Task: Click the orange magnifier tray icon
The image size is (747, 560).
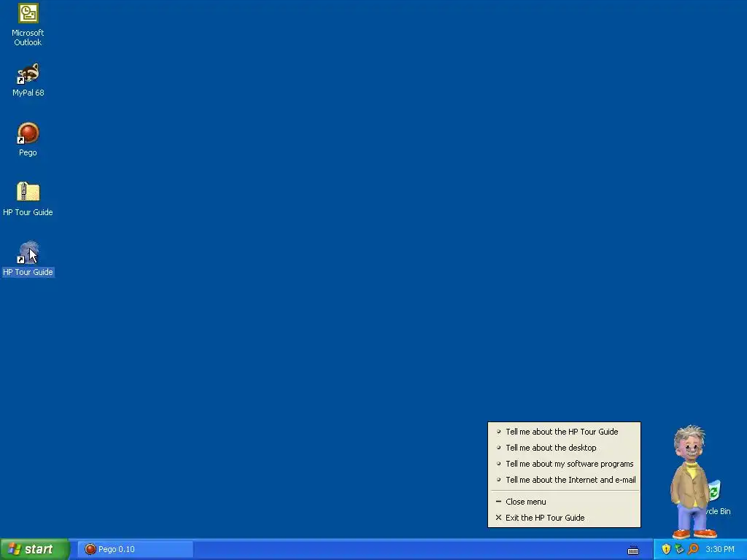Action: (x=693, y=550)
